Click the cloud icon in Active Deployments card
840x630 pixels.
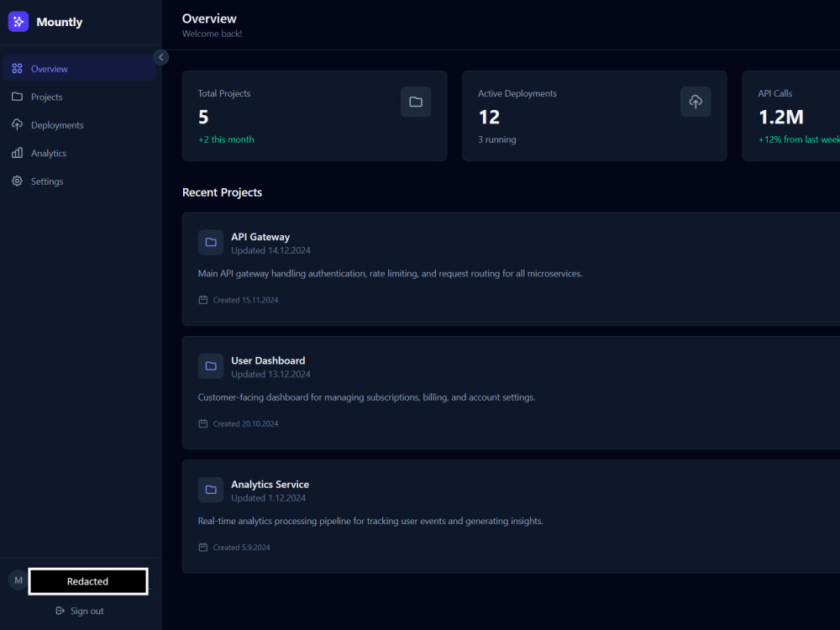point(696,102)
